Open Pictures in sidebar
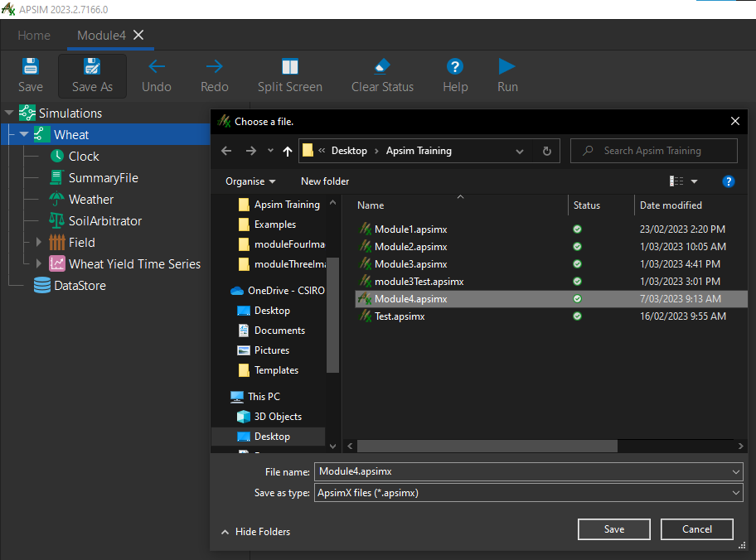 coord(264,350)
